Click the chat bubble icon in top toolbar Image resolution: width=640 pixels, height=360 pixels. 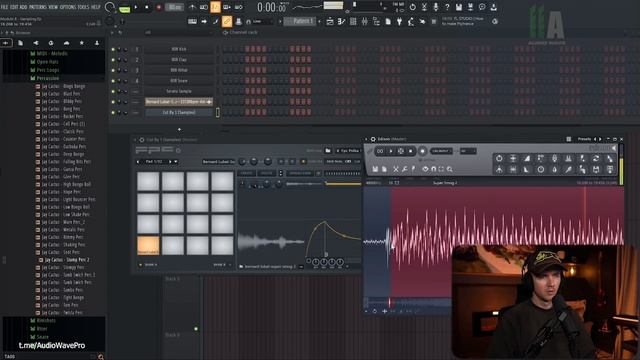tap(482, 7)
